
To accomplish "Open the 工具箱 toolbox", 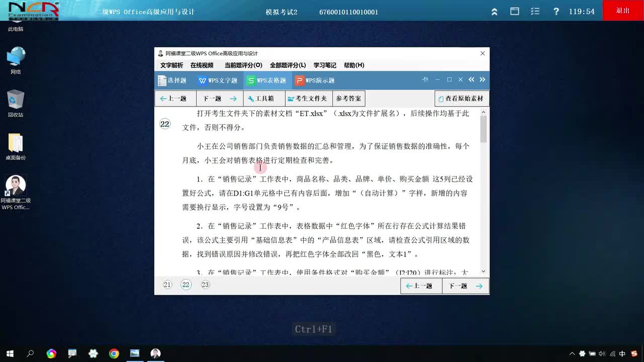I will tap(264, 99).
